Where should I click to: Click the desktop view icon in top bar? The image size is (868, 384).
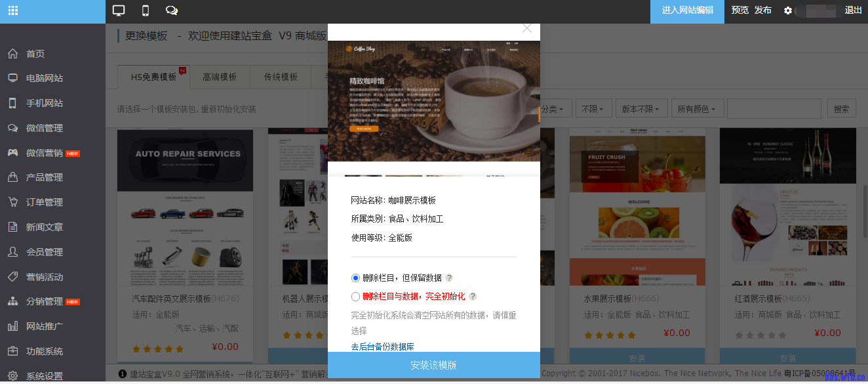(x=119, y=11)
